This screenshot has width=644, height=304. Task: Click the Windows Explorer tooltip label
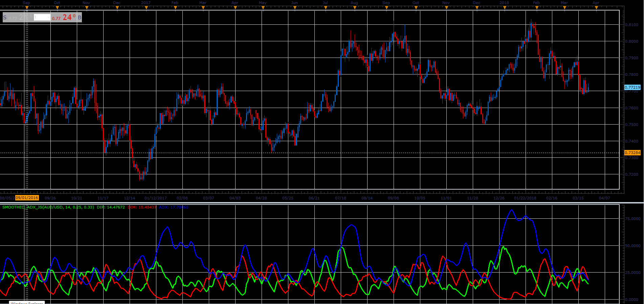point(27,303)
